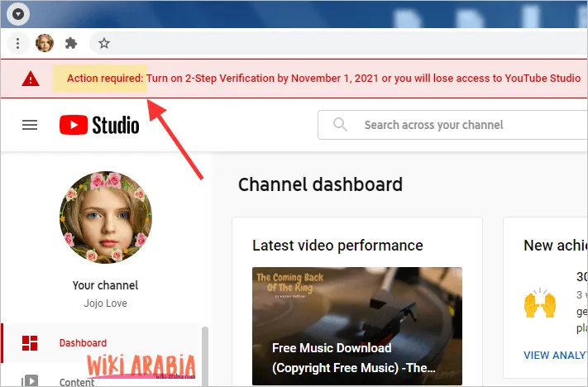Bookmark this page with star icon

tap(104, 44)
